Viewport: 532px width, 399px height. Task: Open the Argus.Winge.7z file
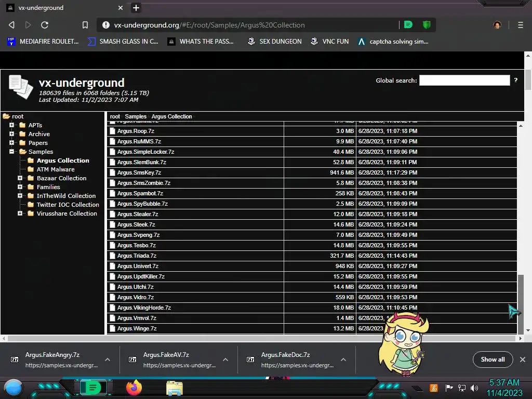tap(137, 328)
